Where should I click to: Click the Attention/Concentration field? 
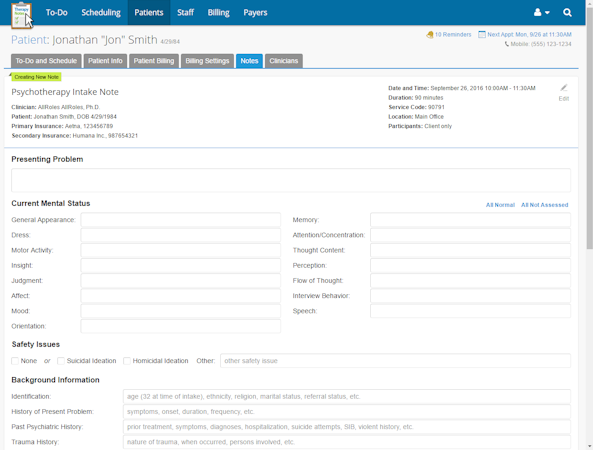tap(470, 235)
